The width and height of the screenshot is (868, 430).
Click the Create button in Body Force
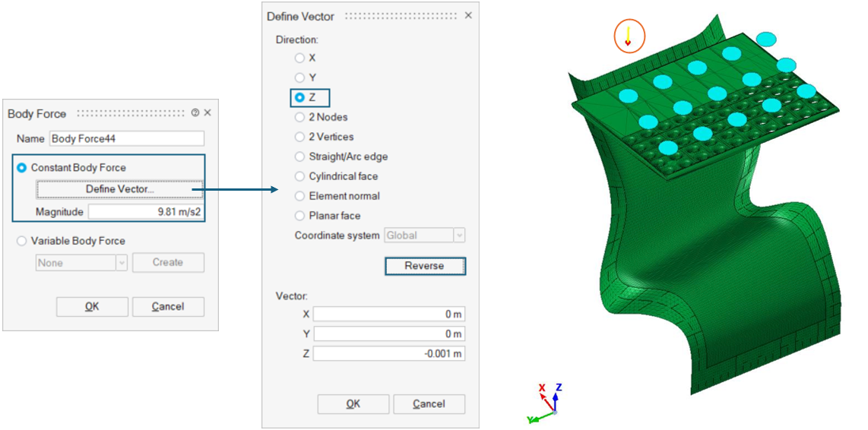168,262
